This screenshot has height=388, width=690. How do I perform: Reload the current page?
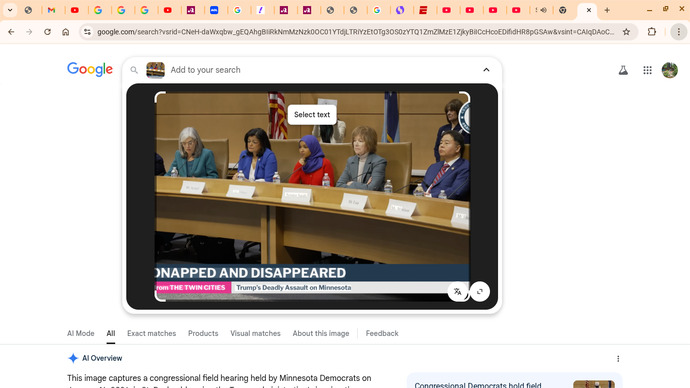pyautogui.click(x=47, y=32)
